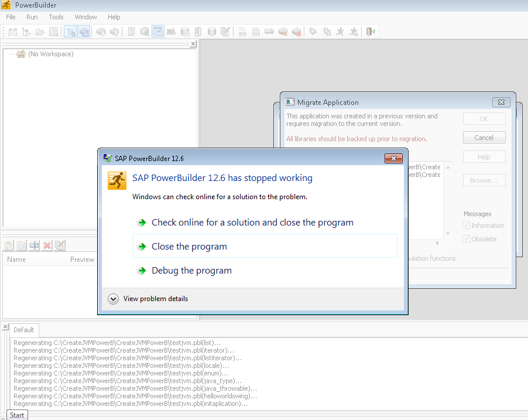This screenshot has width=528, height=420.
Task: Open the Database painter cylinder icon
Action: pyautogui.click(x=212, y=32)
